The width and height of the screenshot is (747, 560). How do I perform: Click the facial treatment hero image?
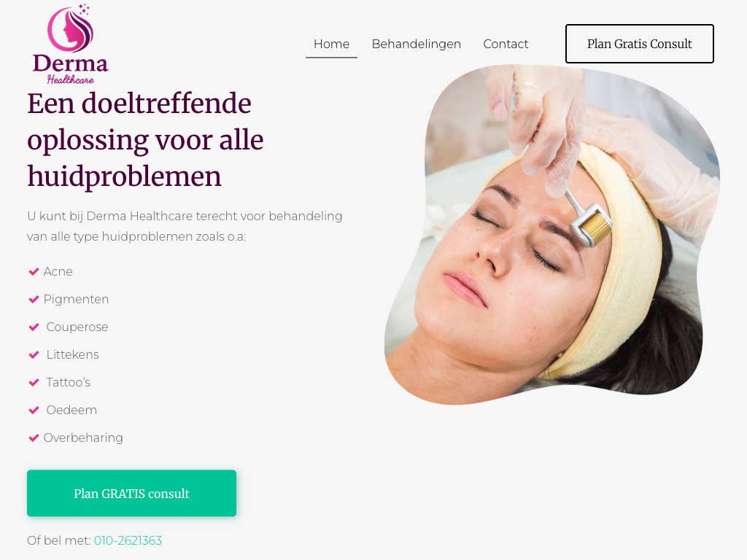coord(552,235)
